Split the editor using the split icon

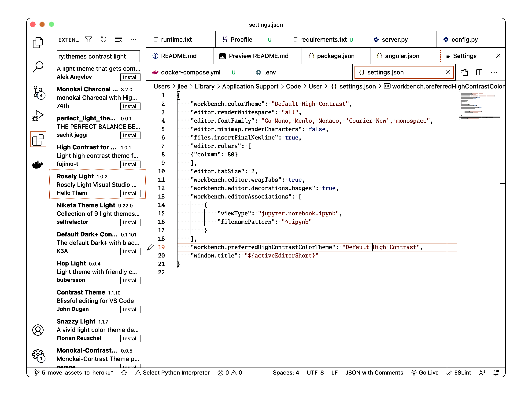pyautogui.click(x=479, y=72)
